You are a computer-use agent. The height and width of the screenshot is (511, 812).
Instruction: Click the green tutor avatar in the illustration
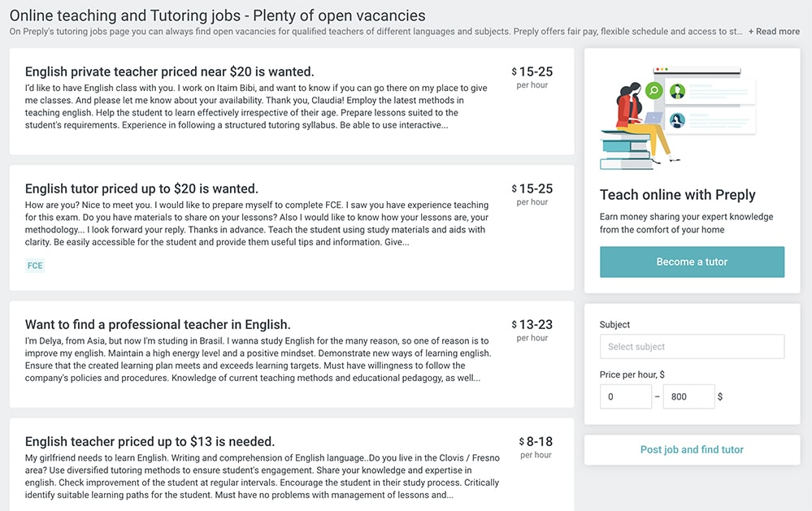[x=677, y=92]
